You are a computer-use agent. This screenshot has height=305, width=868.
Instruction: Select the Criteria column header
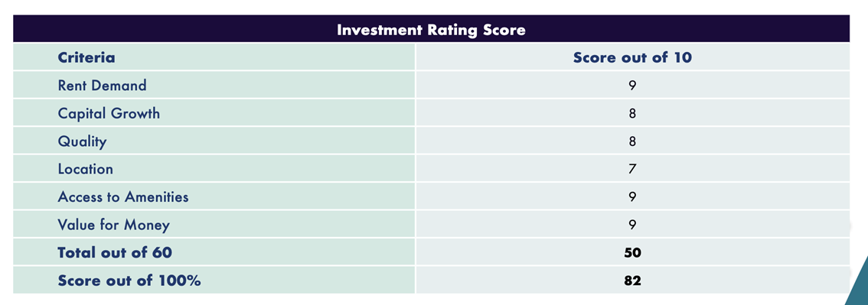[x=86, y=57]
